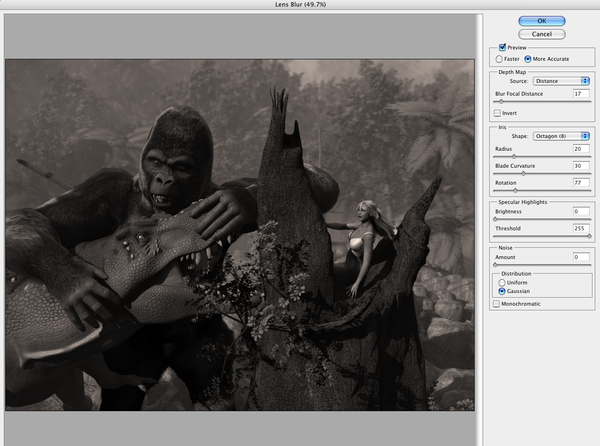Click the Blur Focal Distance value field
This screenshot has height=446, width=600.
tap(581, 93)
